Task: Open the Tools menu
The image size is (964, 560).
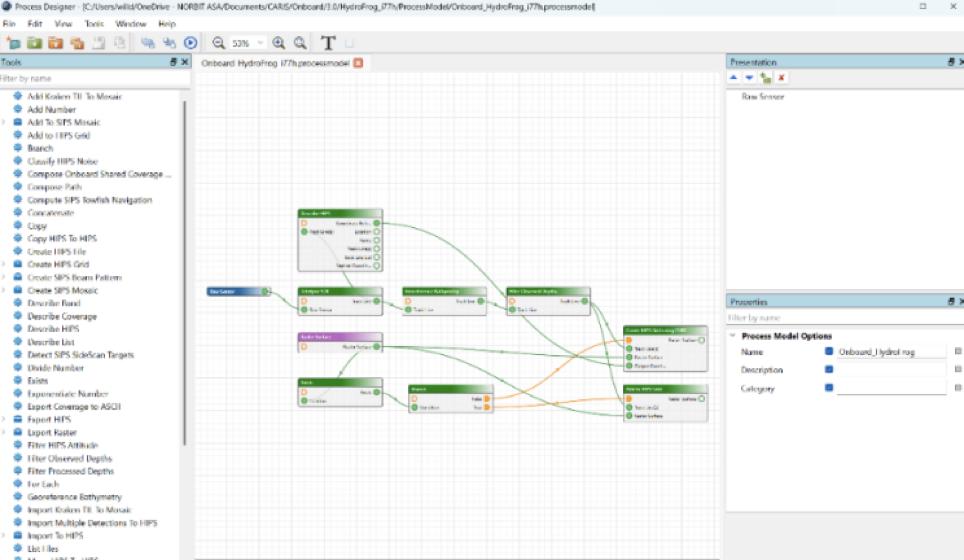Action: tap(92, 23)
